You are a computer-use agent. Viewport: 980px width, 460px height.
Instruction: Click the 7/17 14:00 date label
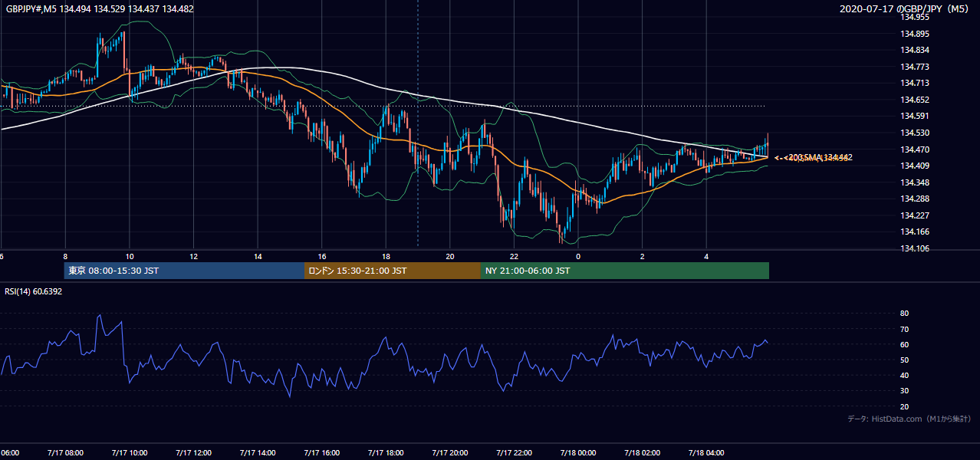[x=258, y=452]
